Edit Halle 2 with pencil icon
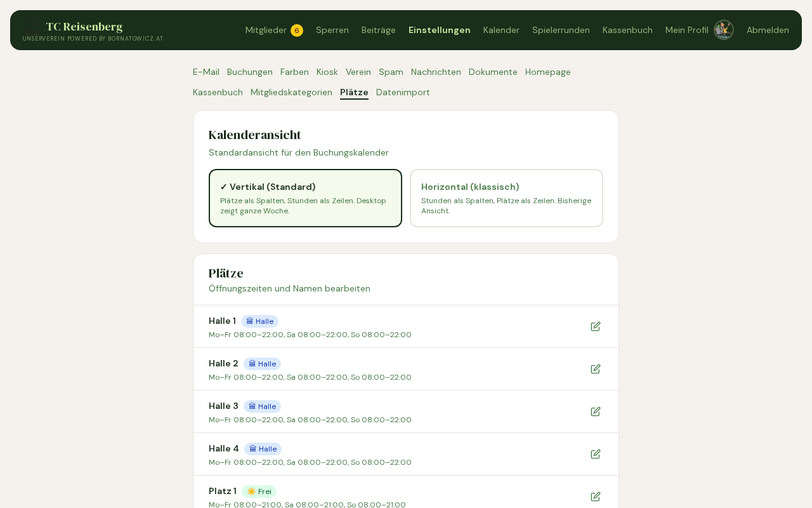The height and width of the screenshot is (508, 812). (x=596, y=369)
